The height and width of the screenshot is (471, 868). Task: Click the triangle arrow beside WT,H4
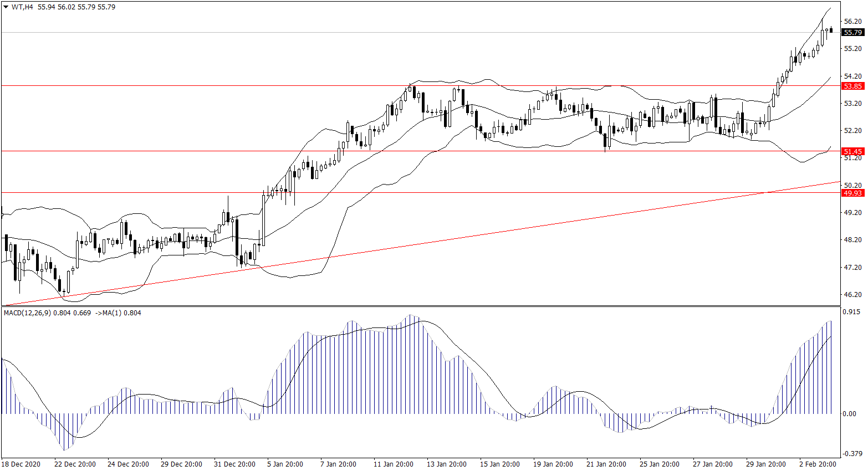(x=6, y=7)
